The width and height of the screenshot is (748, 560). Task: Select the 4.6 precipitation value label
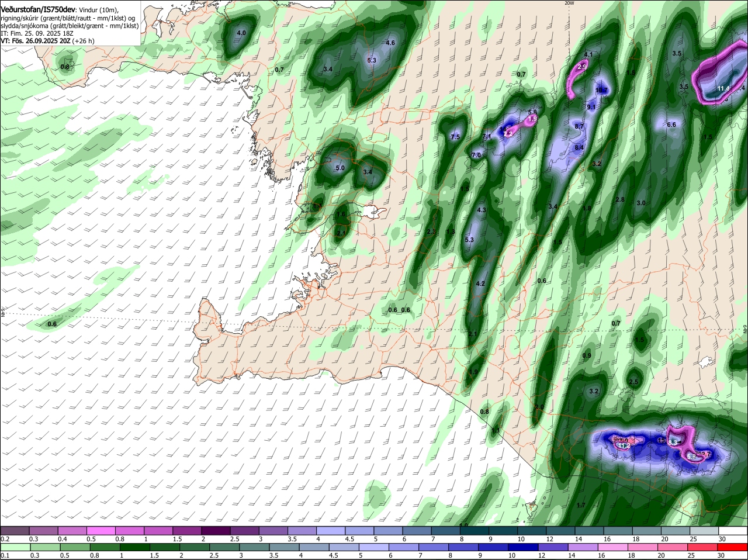391,43
